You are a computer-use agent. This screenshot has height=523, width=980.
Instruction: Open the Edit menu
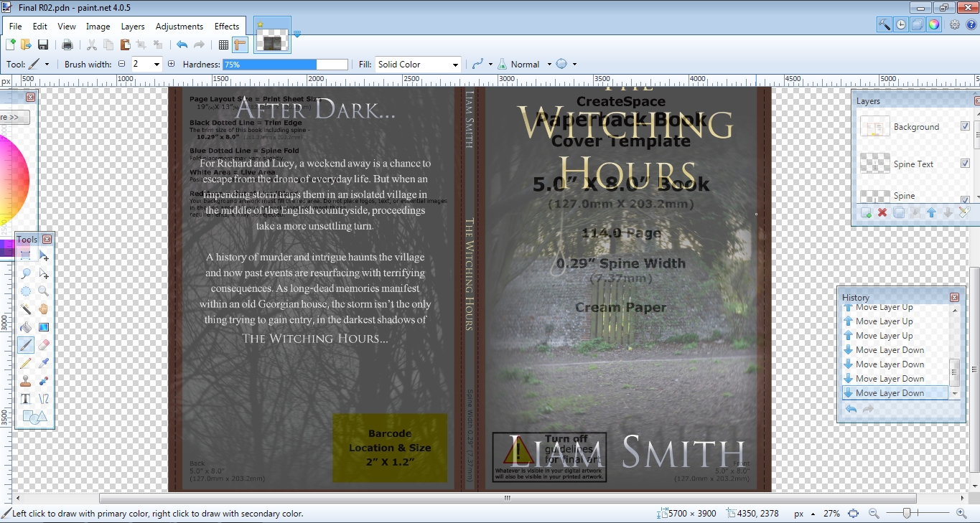pos(39,26)
